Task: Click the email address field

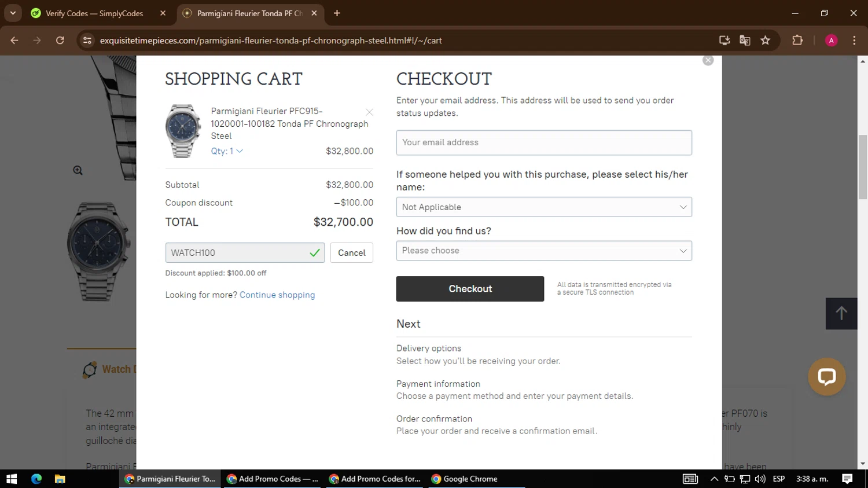Action: tap(544, 142)
